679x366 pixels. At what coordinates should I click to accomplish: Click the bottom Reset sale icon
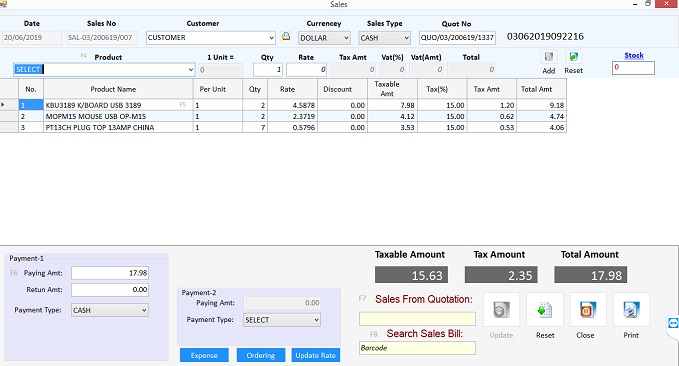tap(545, 310)
